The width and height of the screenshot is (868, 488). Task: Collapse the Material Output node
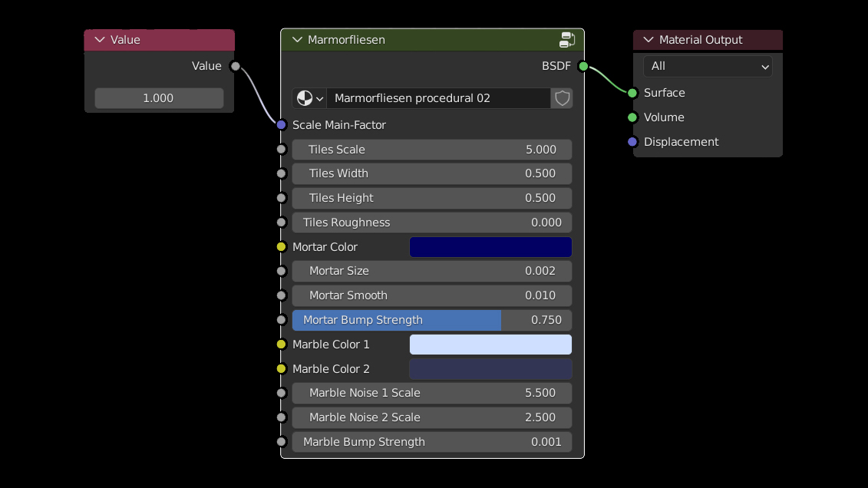649,40
